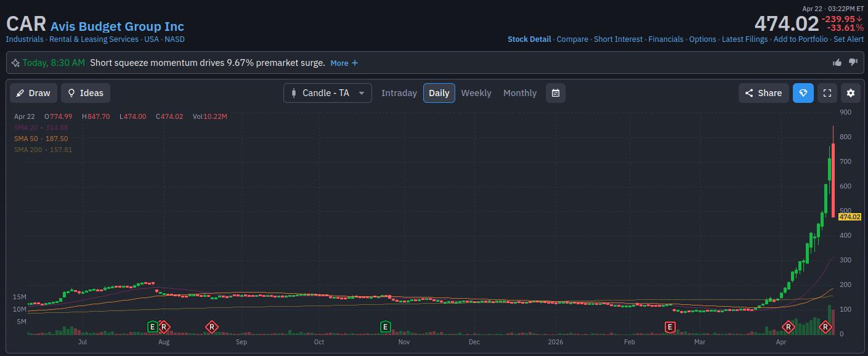The image size is (868, 356).
Task: Click the short squeeze news headline
Action: click(208, 63)
